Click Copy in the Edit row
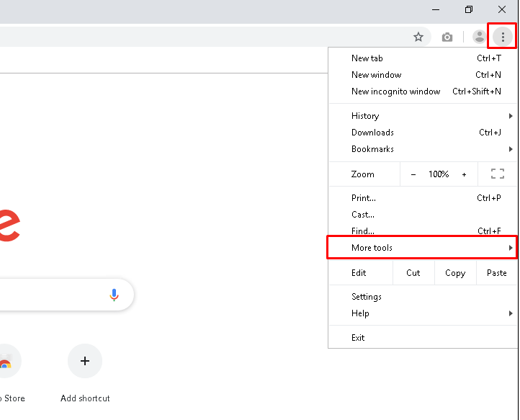 coord(455,273)
